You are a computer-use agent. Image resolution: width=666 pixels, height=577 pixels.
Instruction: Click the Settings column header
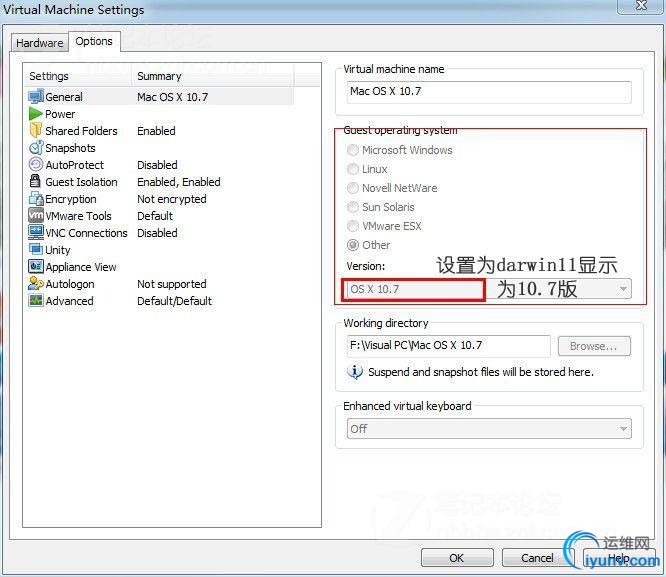[78, 76]
